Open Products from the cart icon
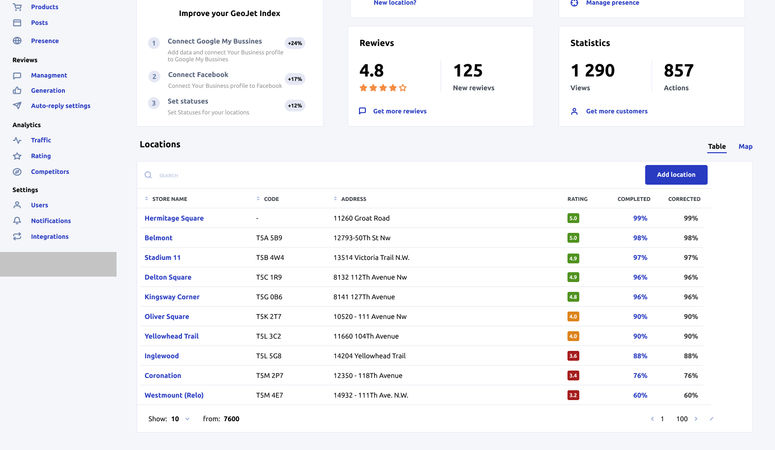Image resolution: width=775 pixels, height=450 pixels. 17,7
